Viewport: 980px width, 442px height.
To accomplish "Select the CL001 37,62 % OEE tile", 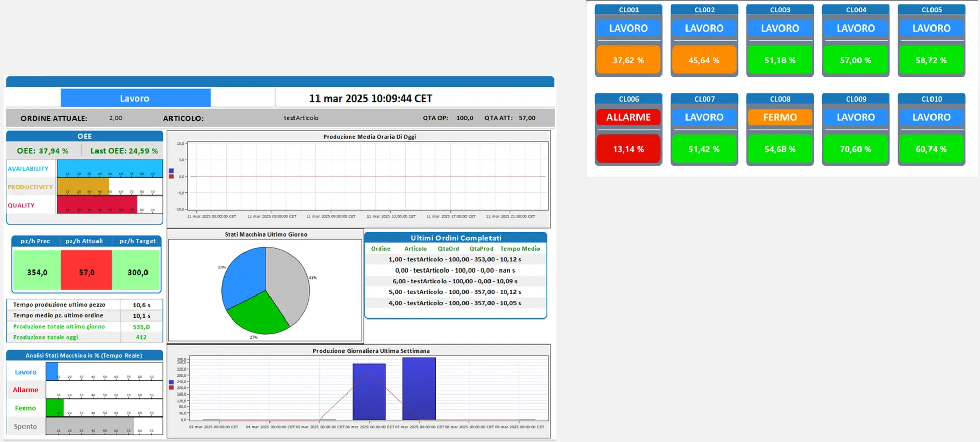I will (628, 60).
